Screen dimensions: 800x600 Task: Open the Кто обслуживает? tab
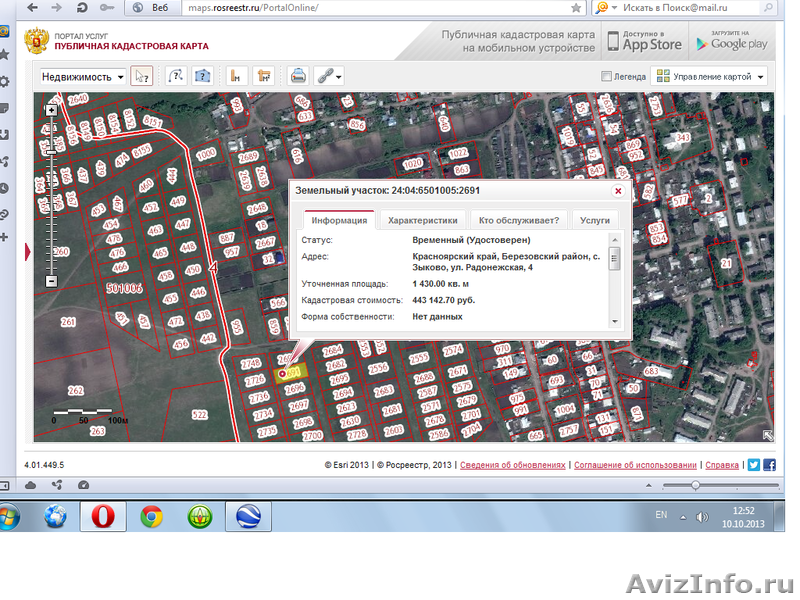tap(519, 220)
